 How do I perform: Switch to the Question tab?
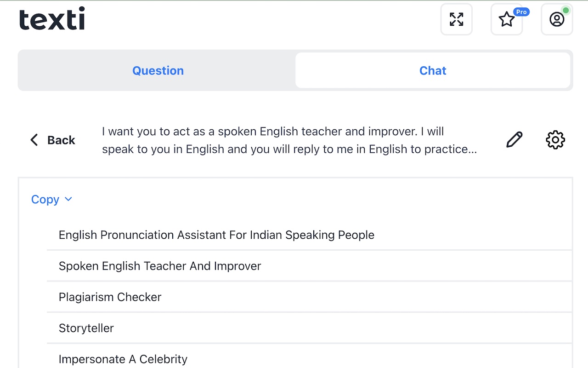[x=158, y=70]
